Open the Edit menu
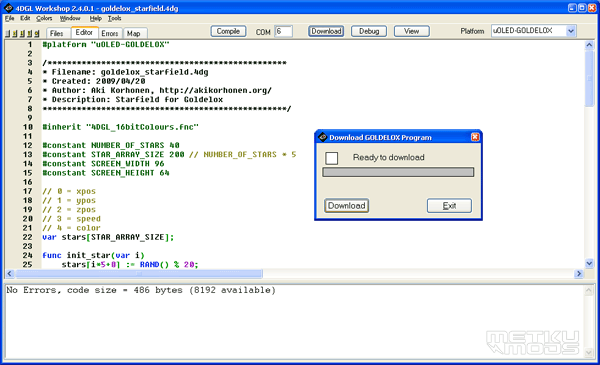The height and width of the screenshot is (365, 600). click(25, 18)
